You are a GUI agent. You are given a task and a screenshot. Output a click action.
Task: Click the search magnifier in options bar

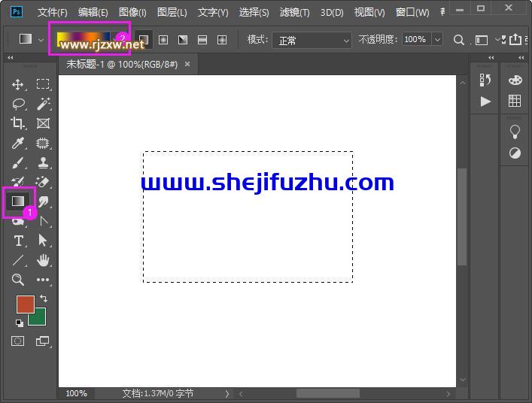coord(459,40)
